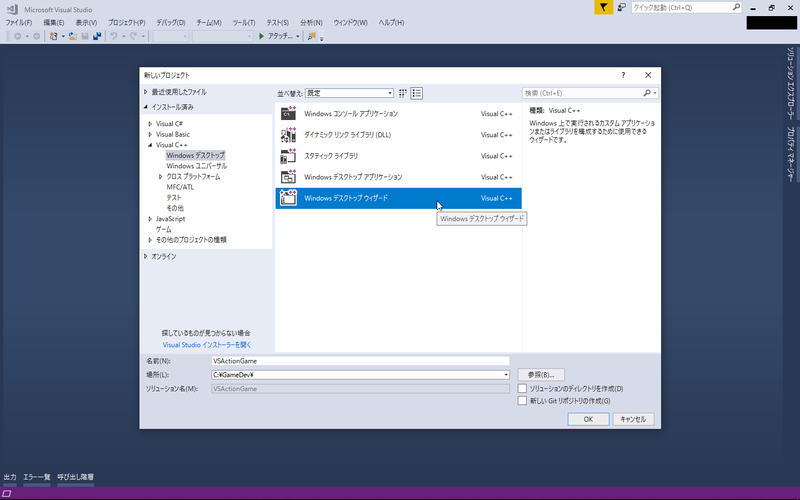
Task: Open ツール(T) menu
Action: coord(244,22)
